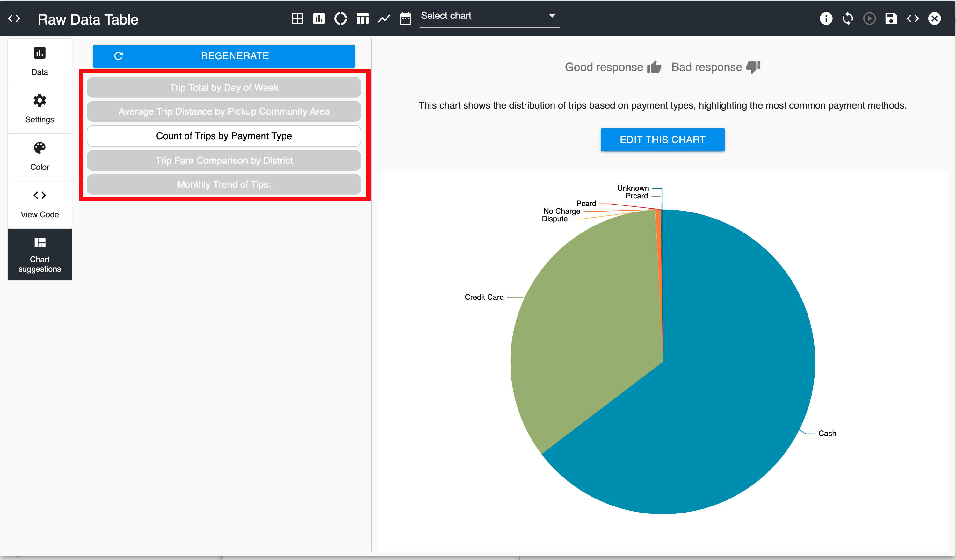Click the line chart trend icon

[x=384, y=18]
